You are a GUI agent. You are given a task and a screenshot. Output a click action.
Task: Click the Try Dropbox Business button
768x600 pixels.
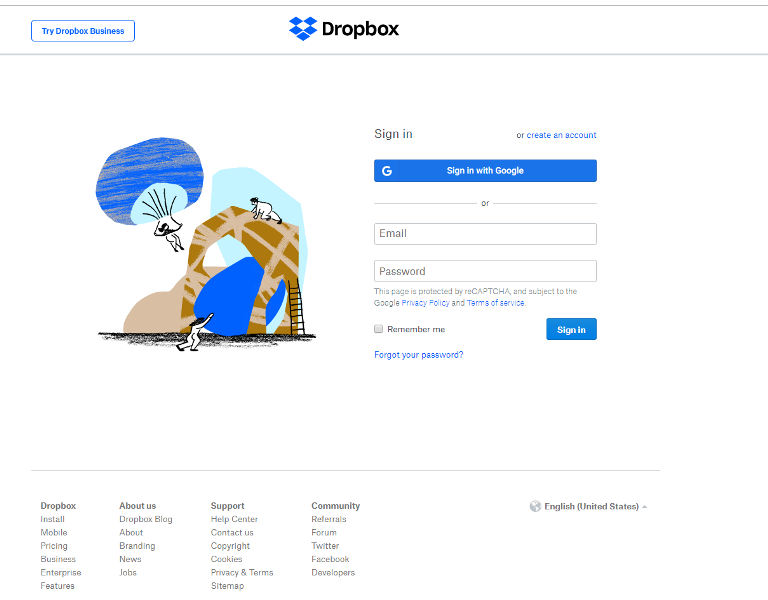point(83,31)
